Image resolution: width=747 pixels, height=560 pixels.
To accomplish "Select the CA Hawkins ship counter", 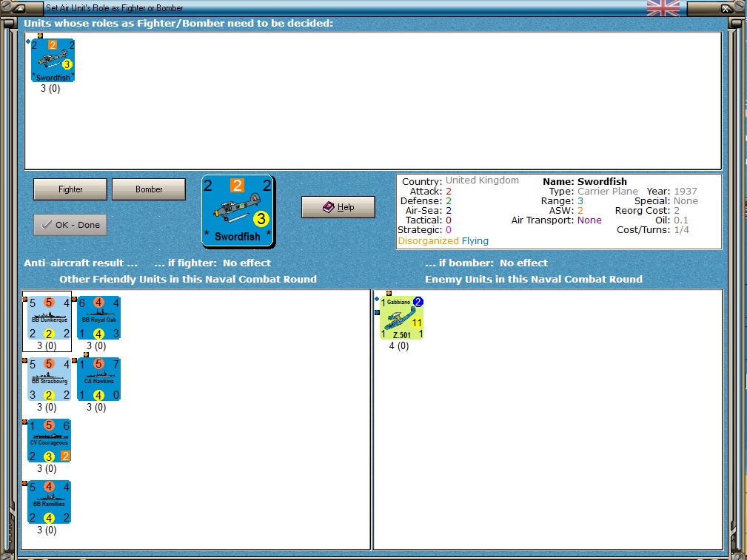I will pos(98,379).
